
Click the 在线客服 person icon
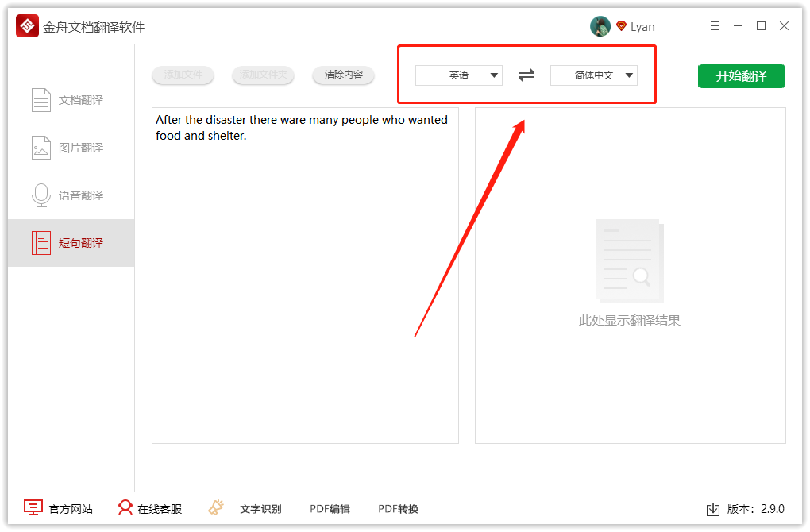tap(125, 507)
